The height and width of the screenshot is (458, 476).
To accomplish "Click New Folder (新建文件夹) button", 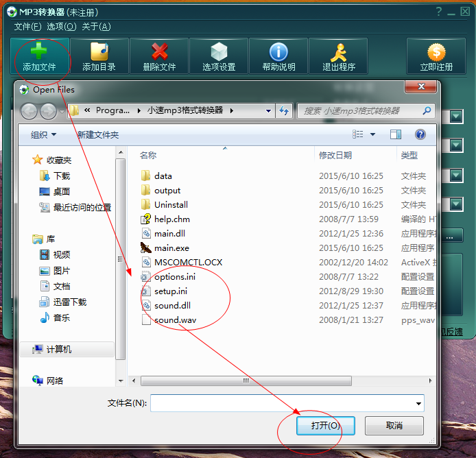I will pyautogui.click(x=98, y=134).
